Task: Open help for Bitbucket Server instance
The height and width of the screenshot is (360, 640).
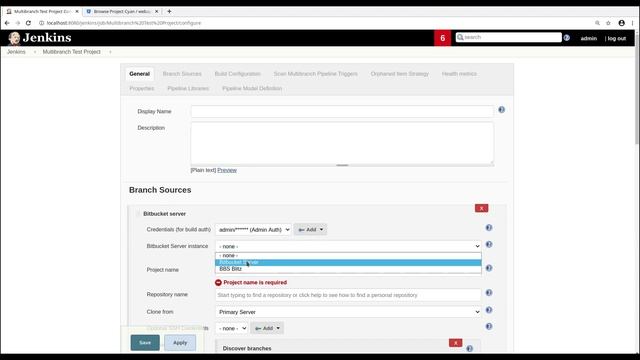Action: click(x=489, y=244)
